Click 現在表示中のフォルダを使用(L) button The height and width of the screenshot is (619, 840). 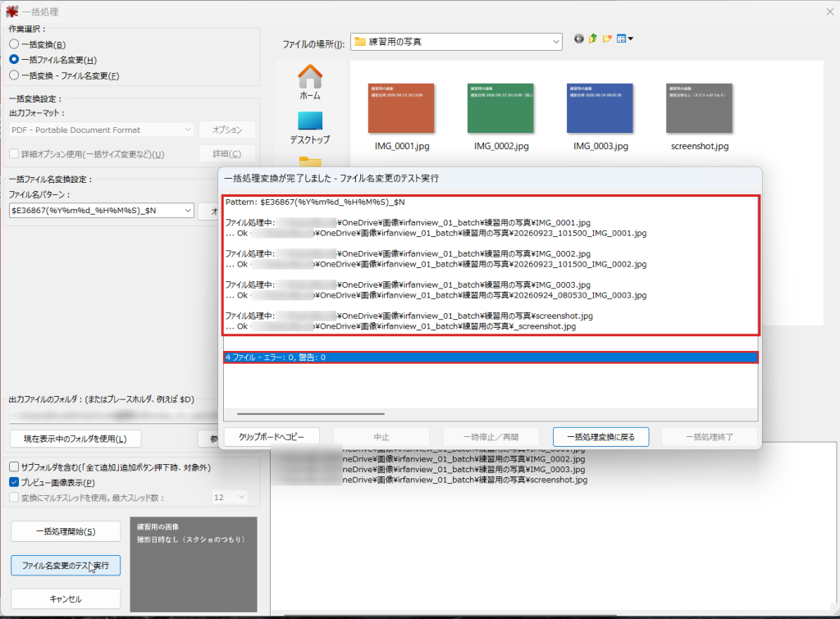tap(75, 439)
